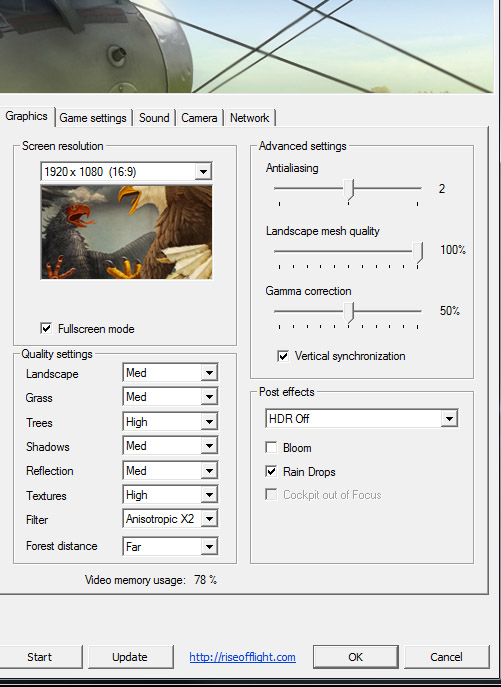Viewport: 501px width, 687px height.
Task: Click the Update button
Action: pos(131,657)
